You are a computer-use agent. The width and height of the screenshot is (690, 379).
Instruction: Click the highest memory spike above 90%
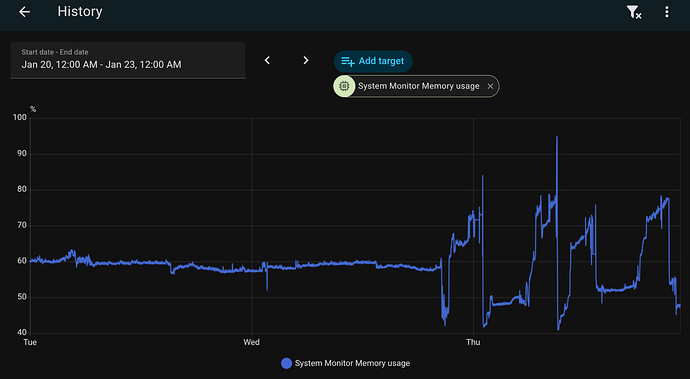coord(557,137)
